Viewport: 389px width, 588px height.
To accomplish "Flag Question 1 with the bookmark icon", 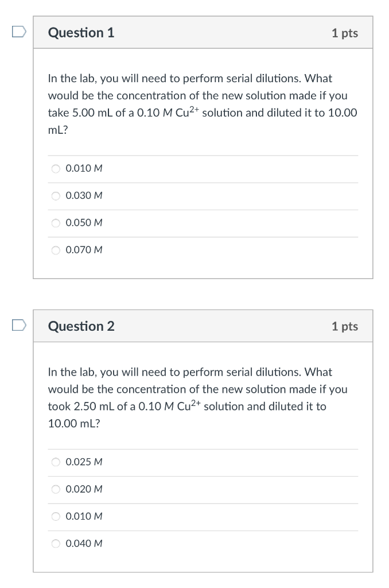I will click(19, 32).
